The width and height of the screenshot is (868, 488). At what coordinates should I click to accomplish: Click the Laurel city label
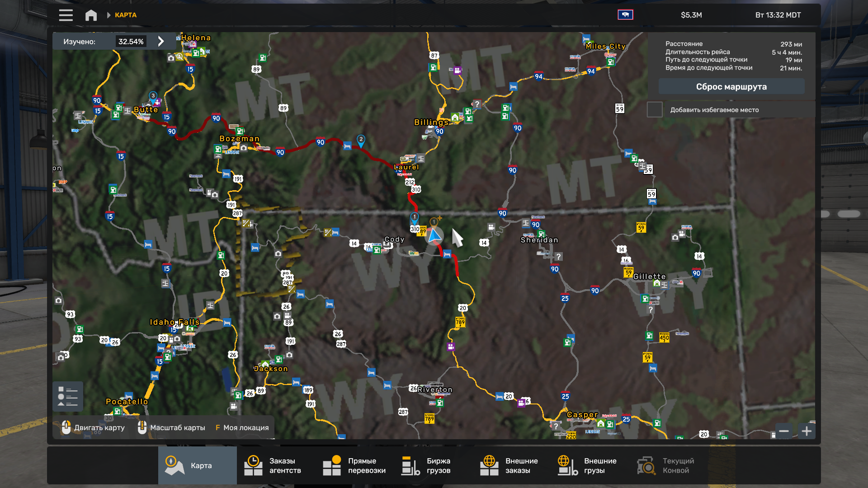[406, 167]
